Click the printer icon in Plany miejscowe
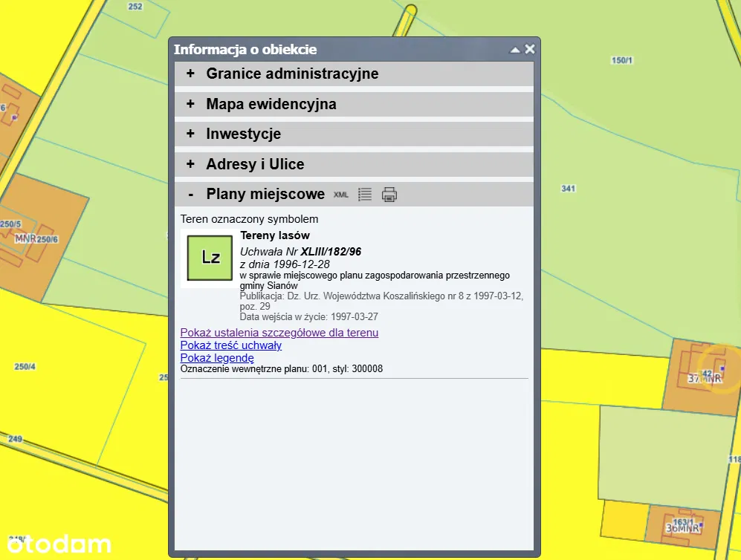Image resolution: width=741 pixels, height=560 pixels. (x=389, y=195)
